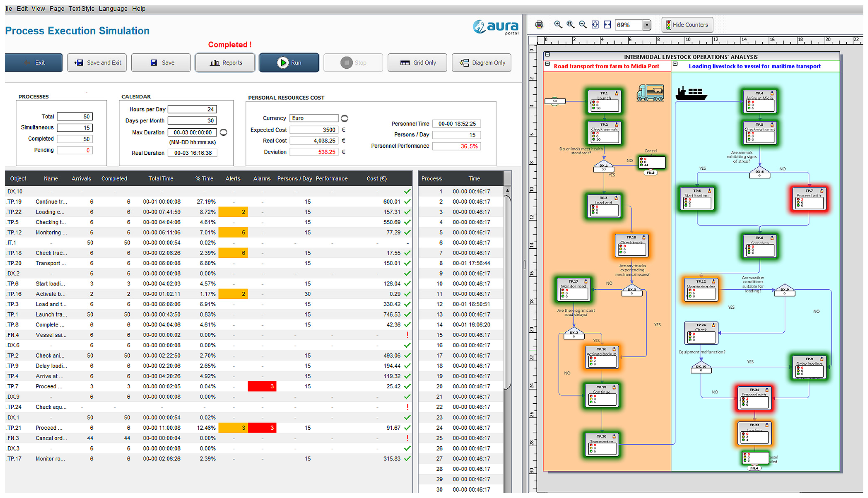Click the print diagram icon
868x498 pixels.
539,25
